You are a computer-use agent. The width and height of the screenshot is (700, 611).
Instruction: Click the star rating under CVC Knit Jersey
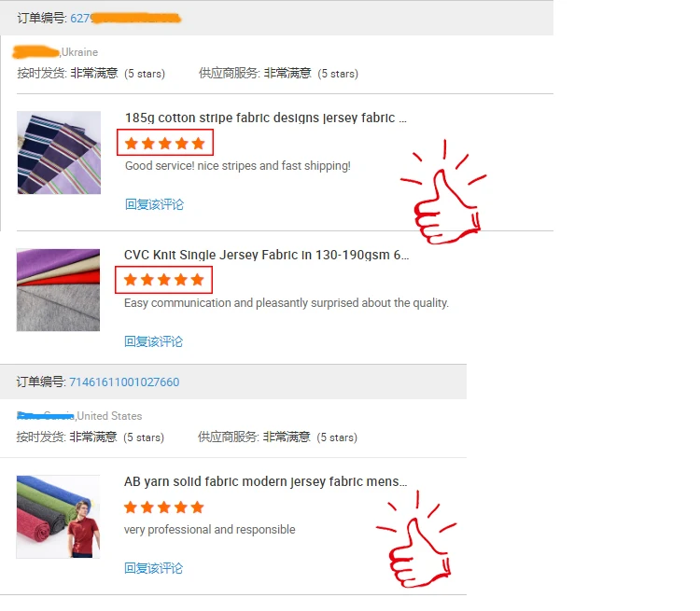[164, 280]
